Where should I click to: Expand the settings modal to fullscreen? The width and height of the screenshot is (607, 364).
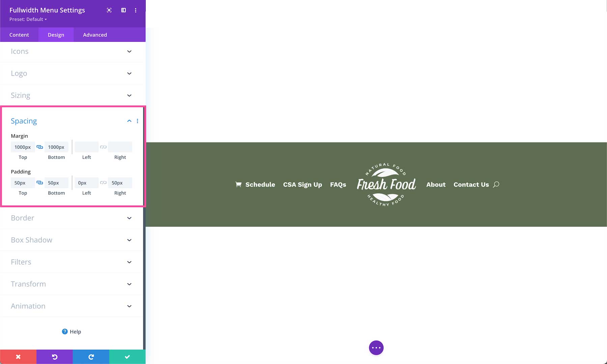point(109,10)
